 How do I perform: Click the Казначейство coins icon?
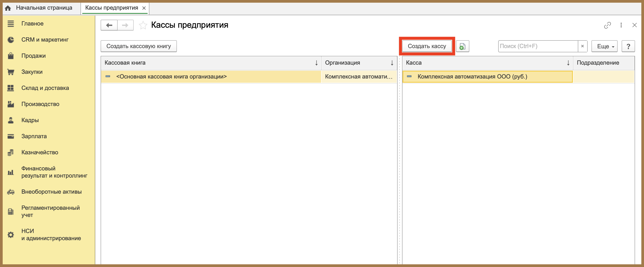11,153
